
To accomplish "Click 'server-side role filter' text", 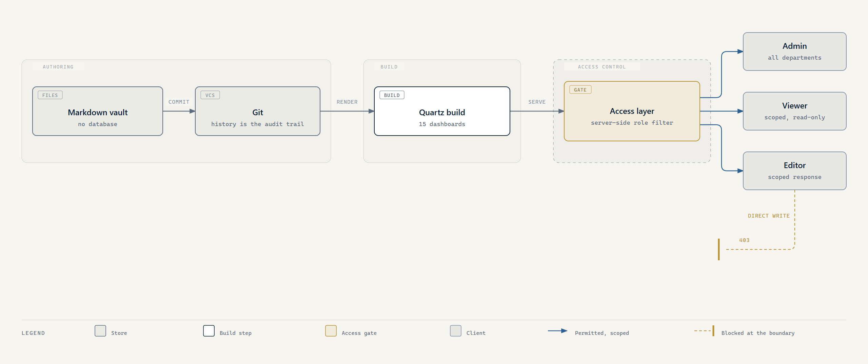I will [x=632, y=123].
